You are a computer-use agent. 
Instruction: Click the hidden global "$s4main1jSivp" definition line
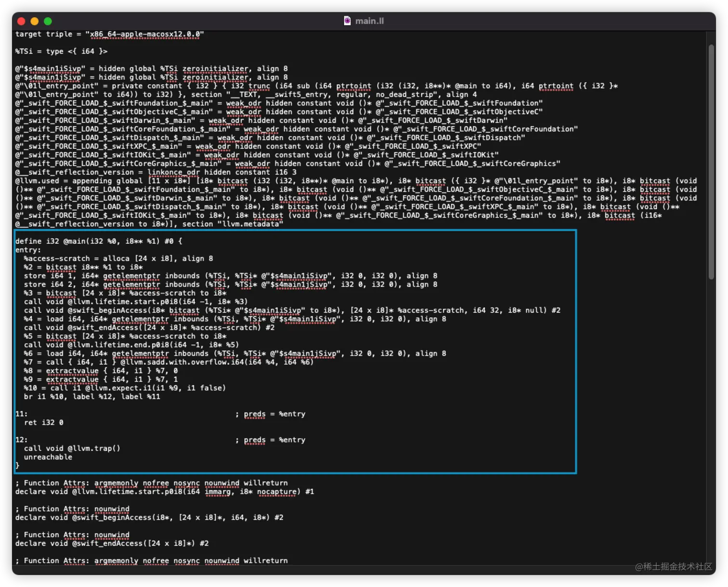[151, 77]
